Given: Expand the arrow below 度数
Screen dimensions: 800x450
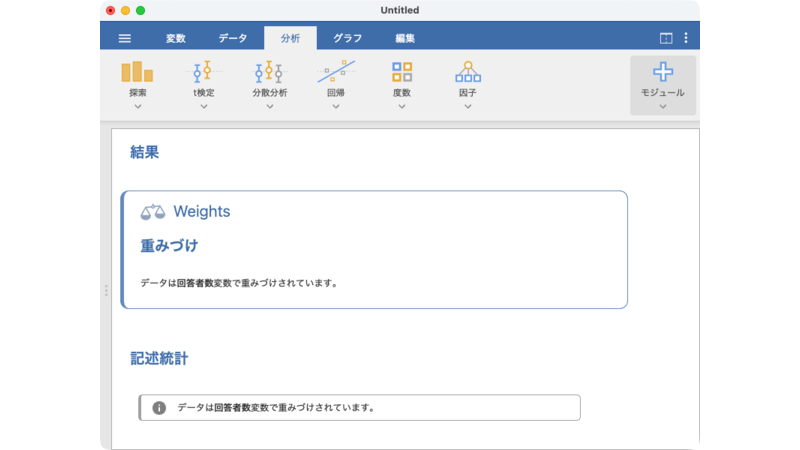Looking at the screenshot, I should 401,106.
